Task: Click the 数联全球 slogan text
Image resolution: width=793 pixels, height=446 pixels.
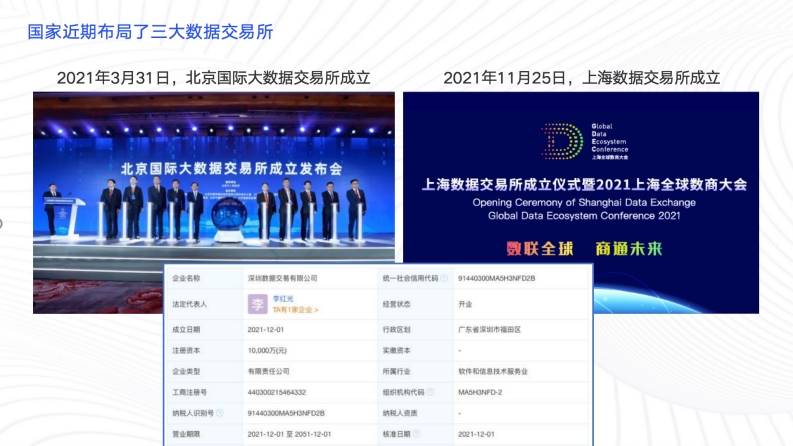Action: pyautogui.click(x=540, y=248)
